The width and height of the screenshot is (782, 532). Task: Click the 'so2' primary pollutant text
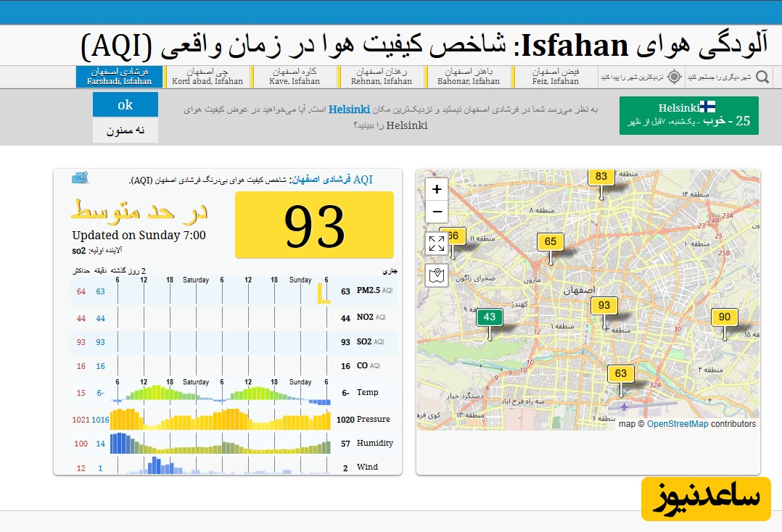pos(79,251)
